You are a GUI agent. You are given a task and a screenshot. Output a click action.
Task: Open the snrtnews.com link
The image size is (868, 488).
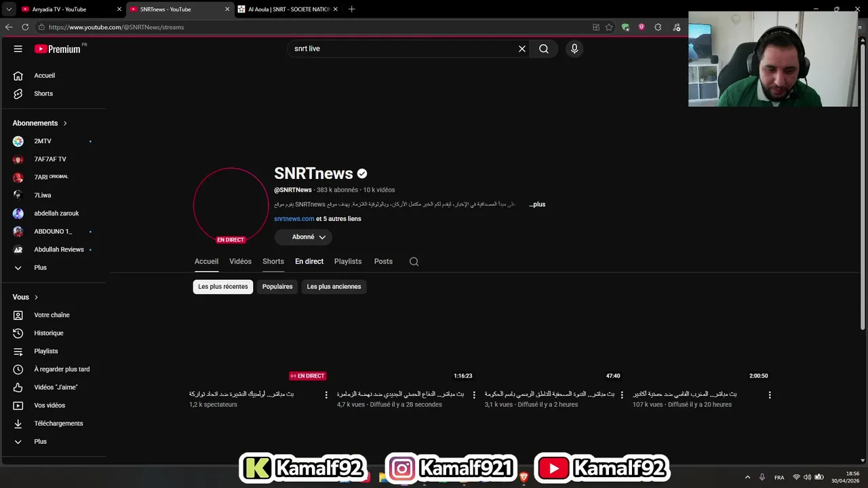[294, 219]
